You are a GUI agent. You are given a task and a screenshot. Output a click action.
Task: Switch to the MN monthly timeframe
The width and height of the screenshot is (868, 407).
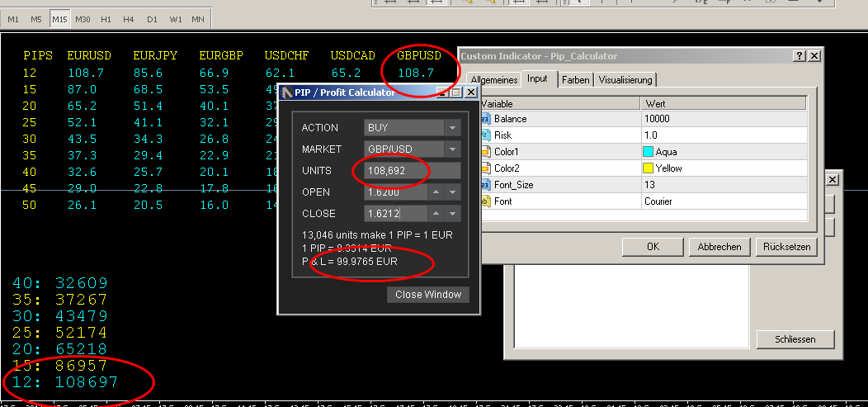tap(198, 19)
